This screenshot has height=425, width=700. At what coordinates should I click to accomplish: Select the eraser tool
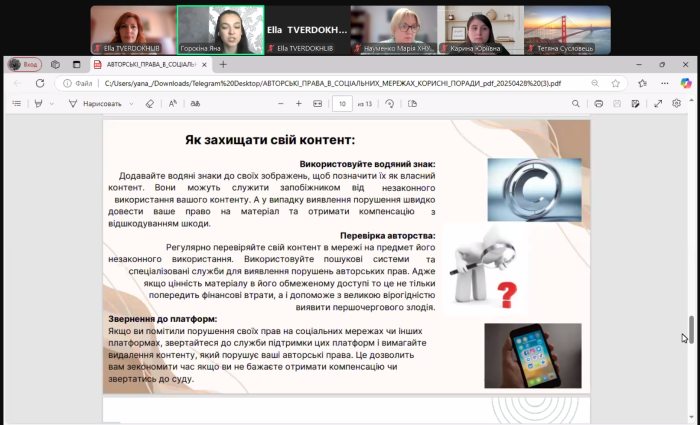150,103
